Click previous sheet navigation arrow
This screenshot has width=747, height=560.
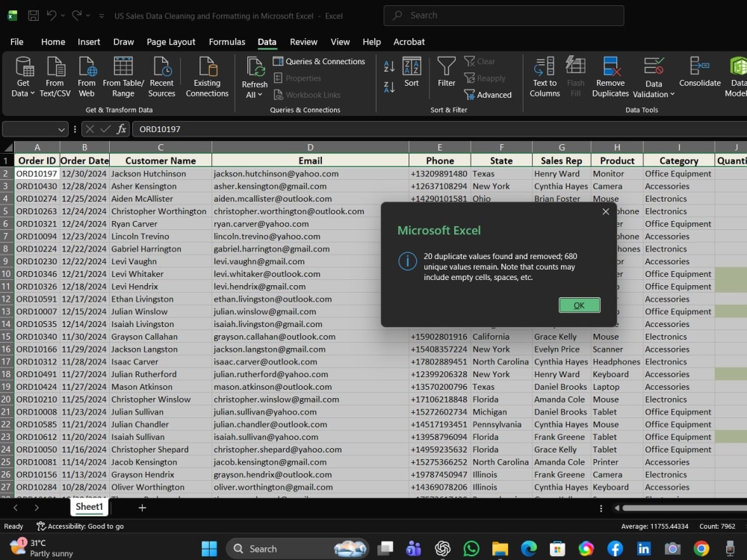coord(16,508)
